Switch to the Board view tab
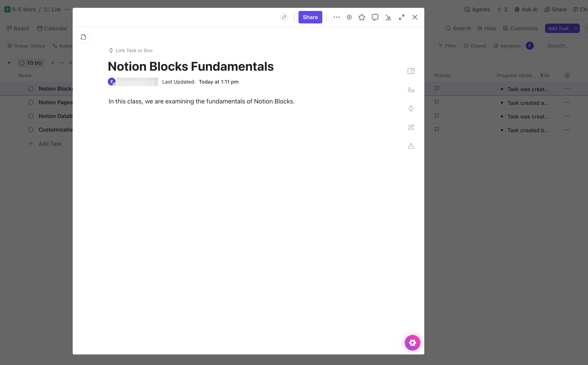The width and height of the screenshot is (588, 365). 18,28
